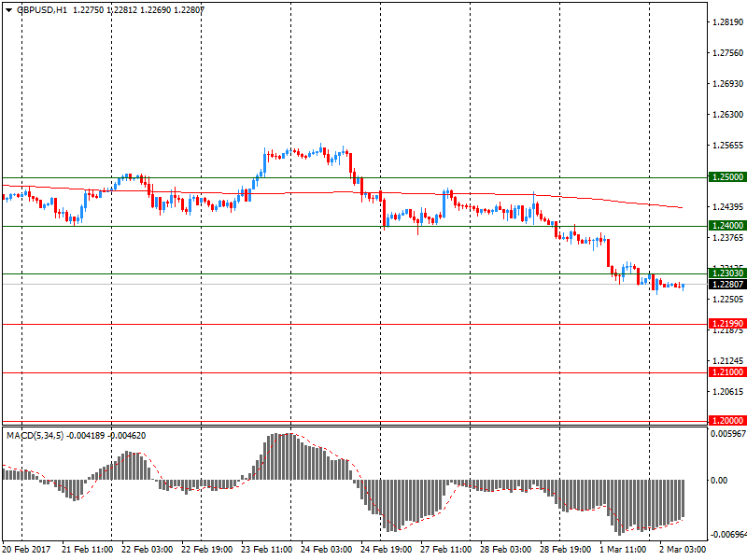747x560 pixels.
Task: Select the 1.25000 green level price label
Action: (x=727, y=177)
